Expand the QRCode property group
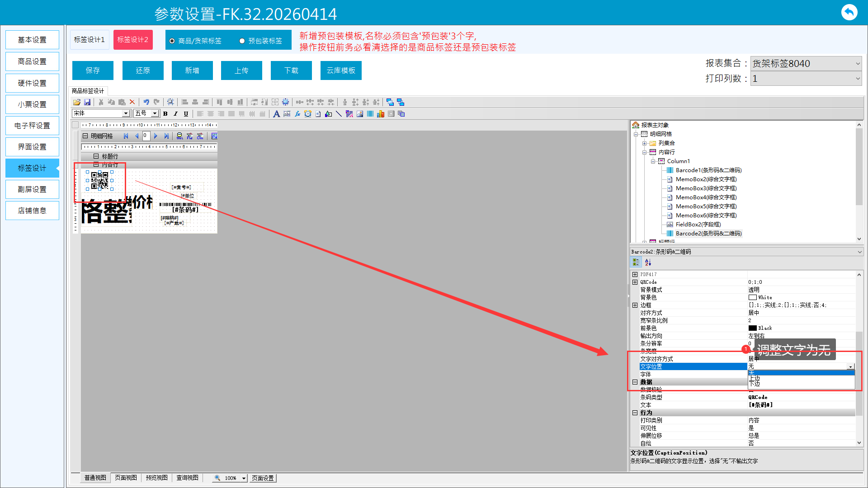Image resolution: width=868 pixels, height=488 pixels. tap(635, 282)
